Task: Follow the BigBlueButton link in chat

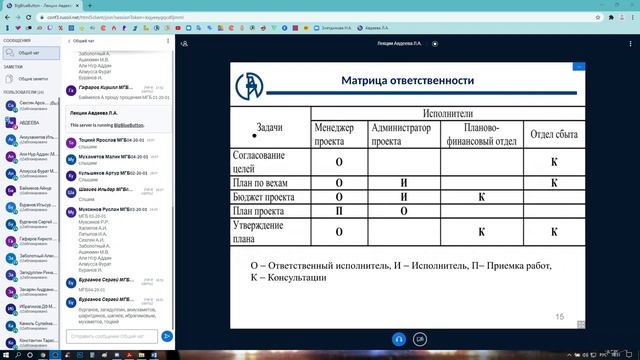Action: tap(129, 125)
